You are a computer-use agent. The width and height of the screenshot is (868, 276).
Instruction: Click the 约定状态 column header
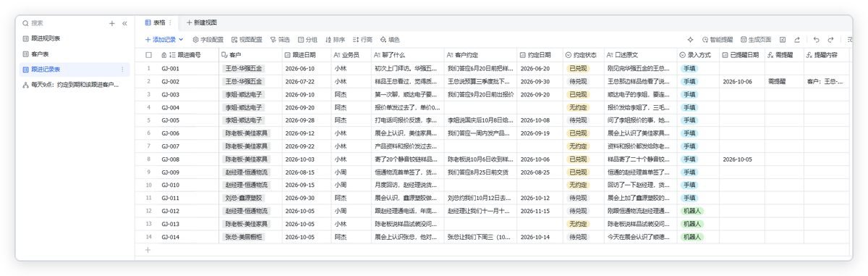[583, 54]
